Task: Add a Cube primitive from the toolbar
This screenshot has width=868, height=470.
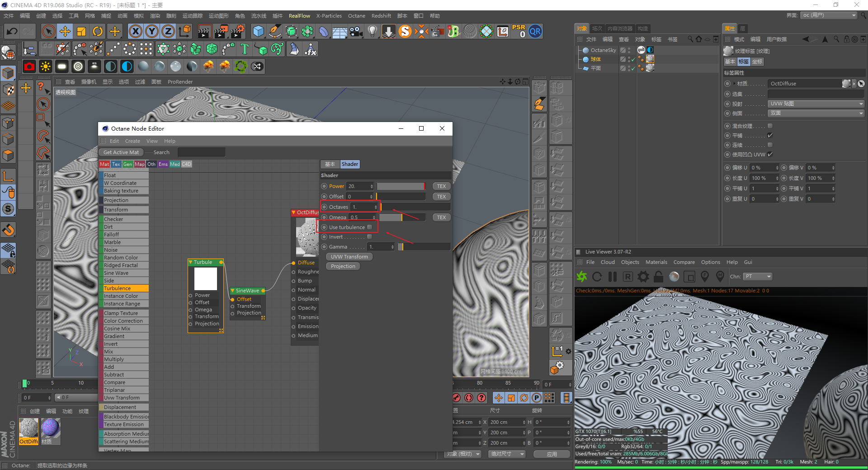Action: click(258, 32)
